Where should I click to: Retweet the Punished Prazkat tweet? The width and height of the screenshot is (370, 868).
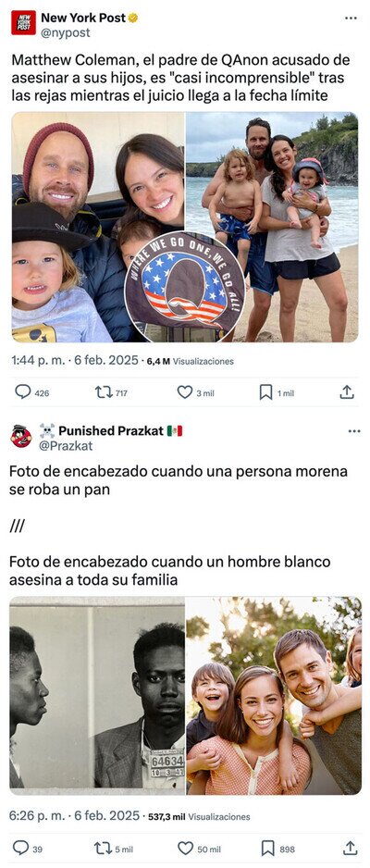coord(104,848)
